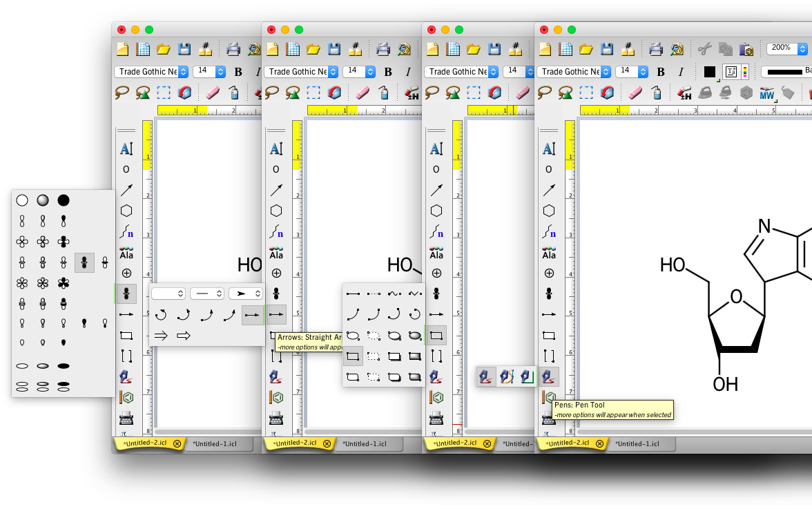Close the *Untitled-2.icl tab in the leftmost window
The image size is (812, 509).
click(x=177, y=444)
